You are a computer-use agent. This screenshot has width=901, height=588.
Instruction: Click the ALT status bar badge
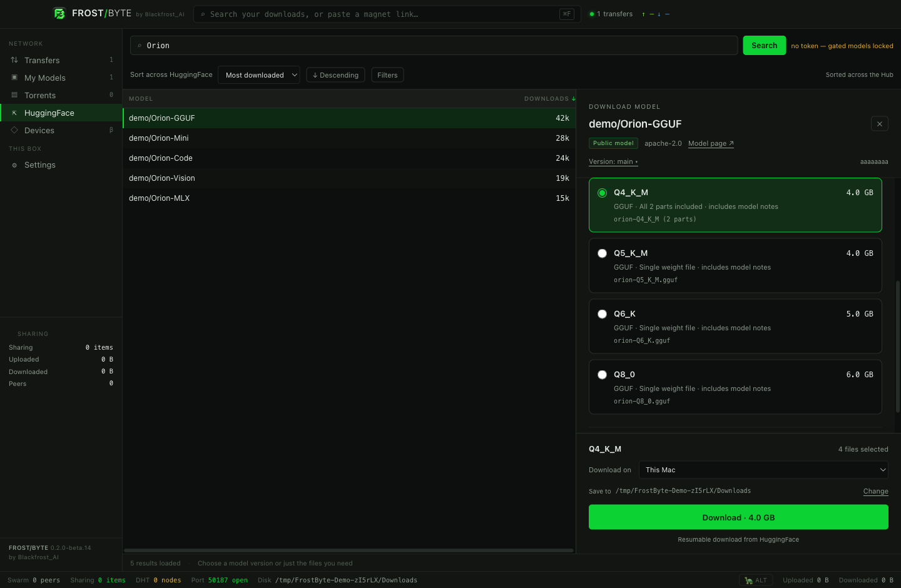pos(756,580)
